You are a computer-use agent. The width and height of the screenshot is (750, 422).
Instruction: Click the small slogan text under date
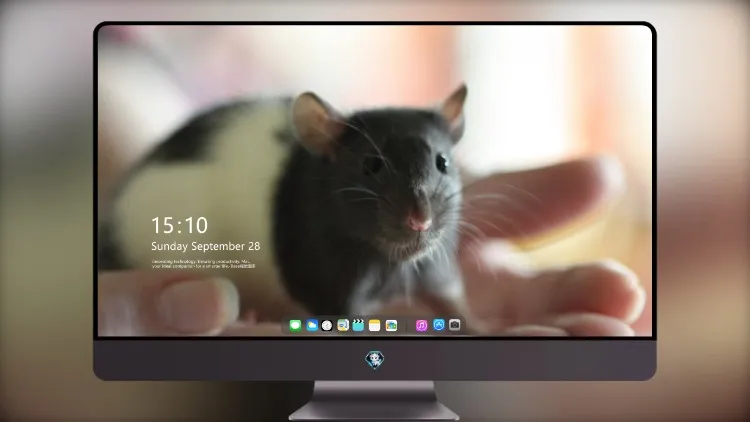click(x=203, y=264)
